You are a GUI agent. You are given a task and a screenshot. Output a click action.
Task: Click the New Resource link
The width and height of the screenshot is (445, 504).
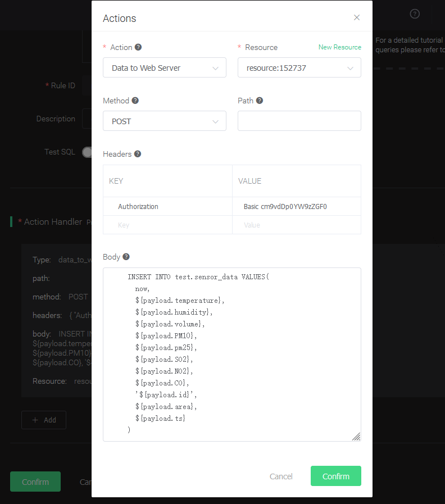coord(339,47)
